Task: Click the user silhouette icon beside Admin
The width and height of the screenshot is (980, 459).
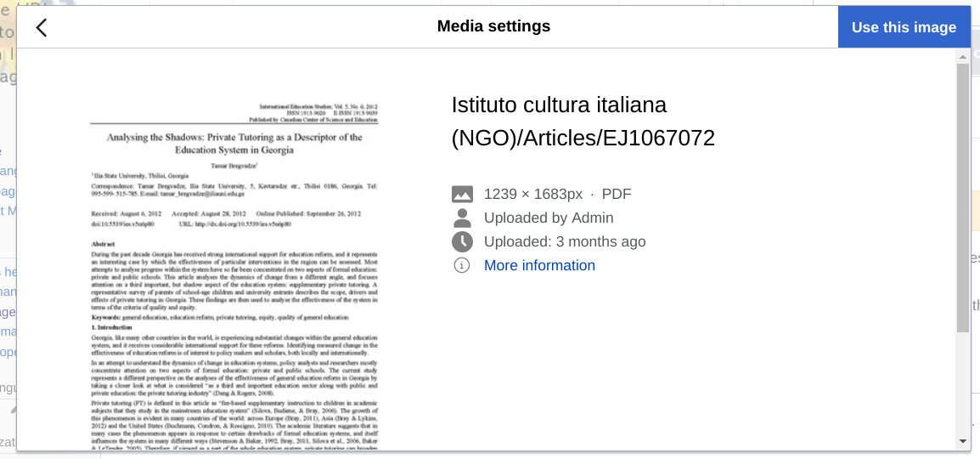Action: pos(462,218)
